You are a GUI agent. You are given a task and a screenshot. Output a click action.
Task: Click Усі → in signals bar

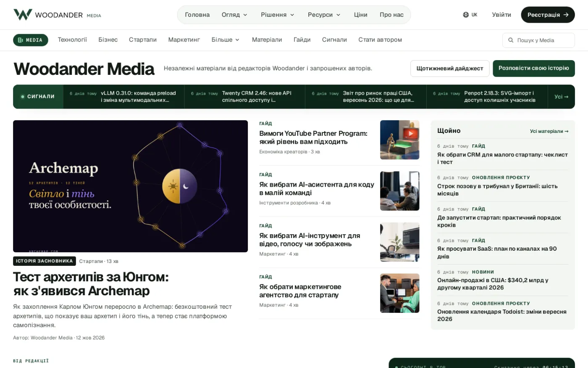point(561,97)
